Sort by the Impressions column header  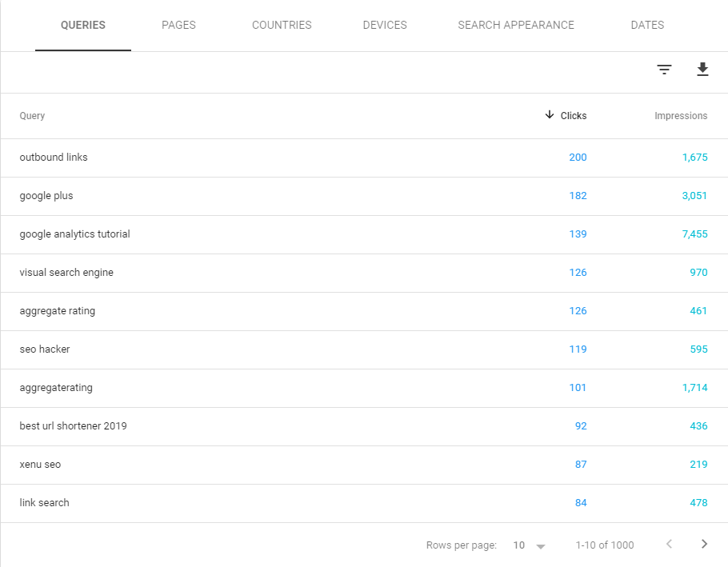pyautogui.click(x=681, y=116)
